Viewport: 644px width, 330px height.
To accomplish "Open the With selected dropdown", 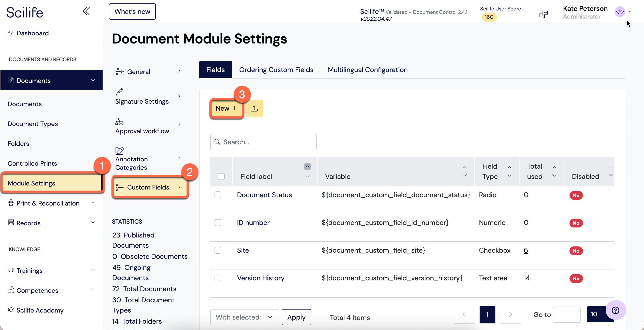I will pyautogui.click(x=244, y=317).
